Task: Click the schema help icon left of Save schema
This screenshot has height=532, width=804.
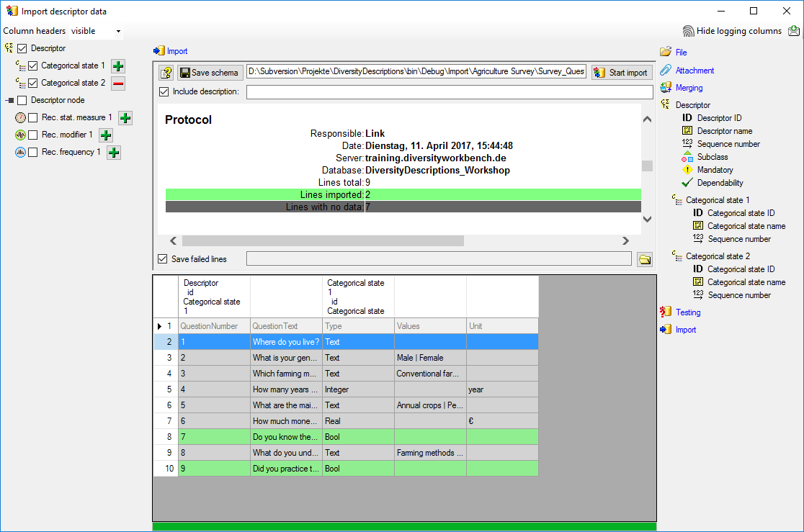Action: tap(166, 73)
